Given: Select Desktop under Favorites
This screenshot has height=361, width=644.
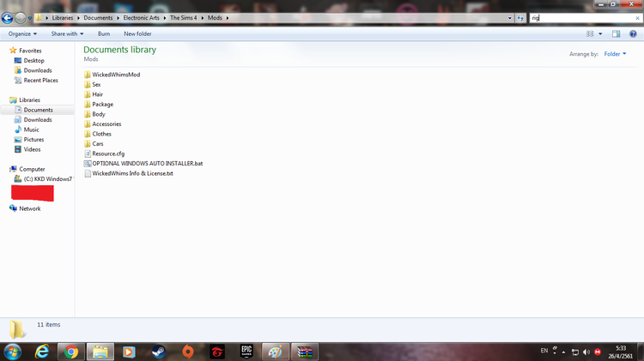Looking at the screenshot, I should tap(33, 60).
